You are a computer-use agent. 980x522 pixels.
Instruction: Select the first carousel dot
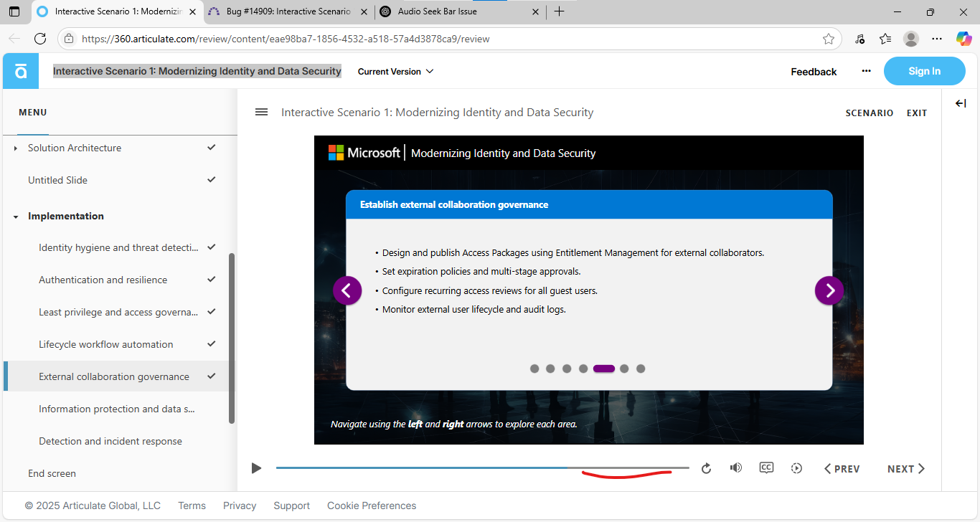click(534, 369)
